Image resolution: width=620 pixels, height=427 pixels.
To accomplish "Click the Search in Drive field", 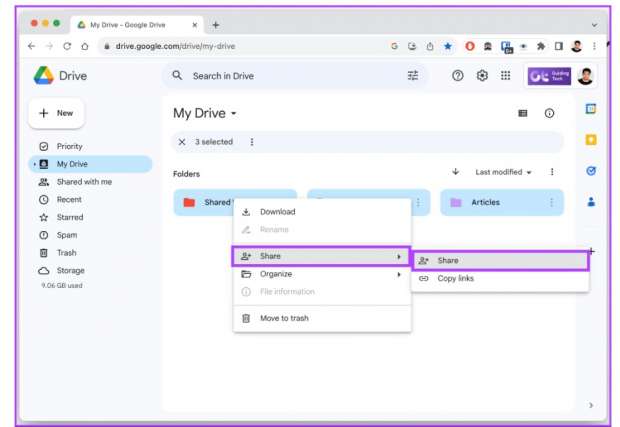I will (x=290, y=76).
